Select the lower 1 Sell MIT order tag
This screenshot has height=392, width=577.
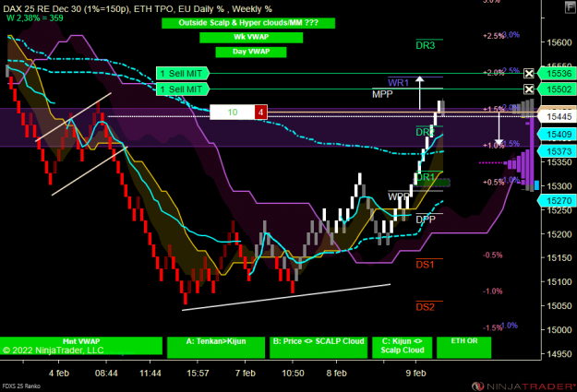[183, 89]
